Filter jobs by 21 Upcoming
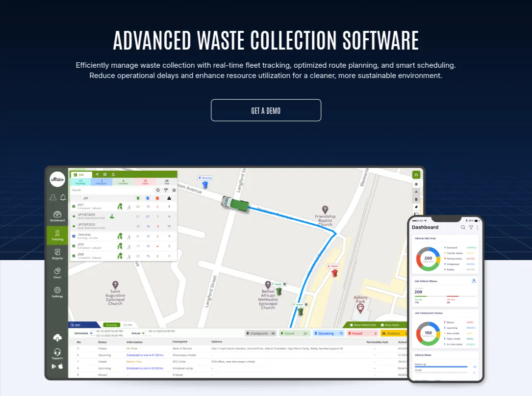This screenshot has height=396, width=532. pyautogui.click(x=80, y=182)
